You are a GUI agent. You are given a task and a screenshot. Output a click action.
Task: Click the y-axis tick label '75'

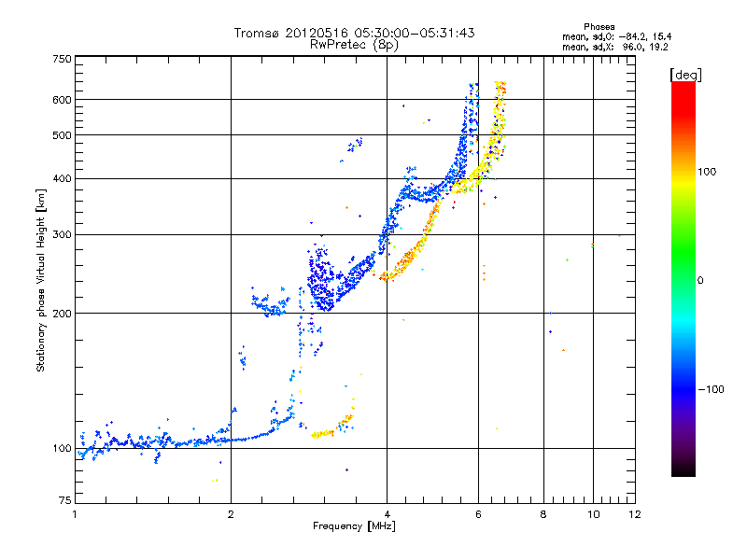click(x=65, y=500)
